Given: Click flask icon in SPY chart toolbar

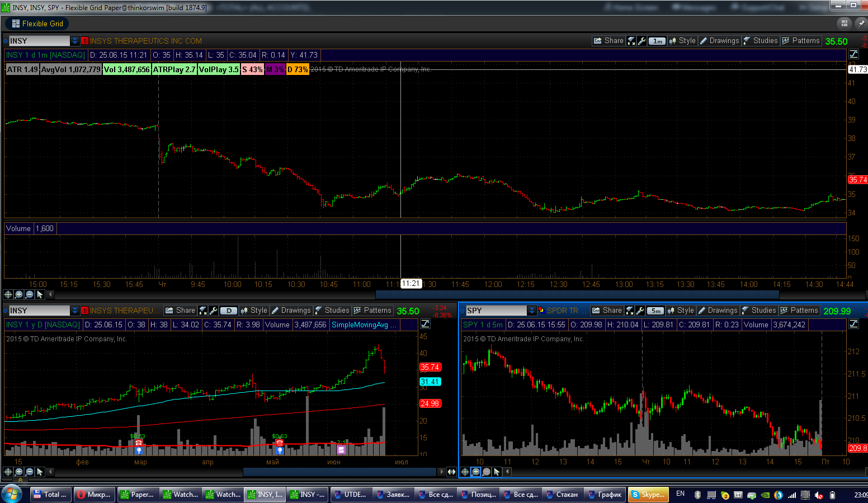Looking at the screenshot, I should (x=630, y=311).
